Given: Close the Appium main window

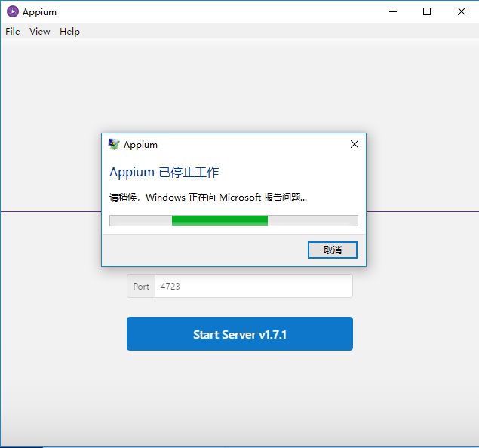Looking at the screenshot, I should click(462, 11).
